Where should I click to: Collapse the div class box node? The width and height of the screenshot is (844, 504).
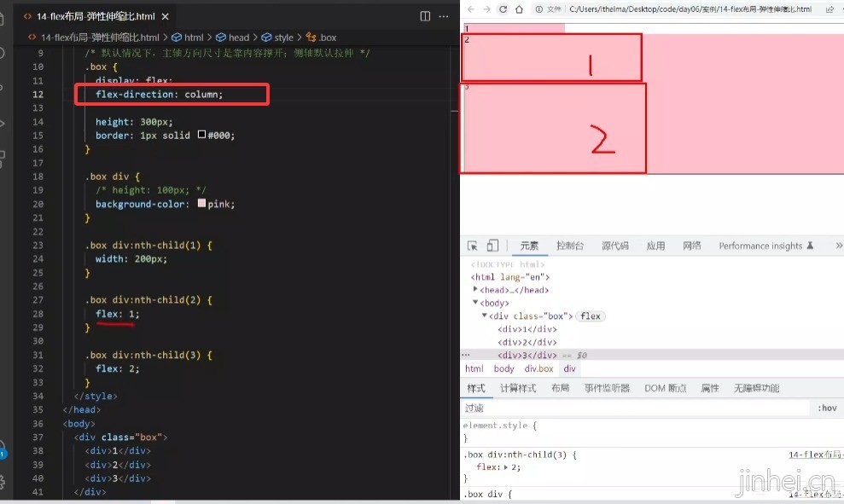pyautogui.click(x=485, y=316)
